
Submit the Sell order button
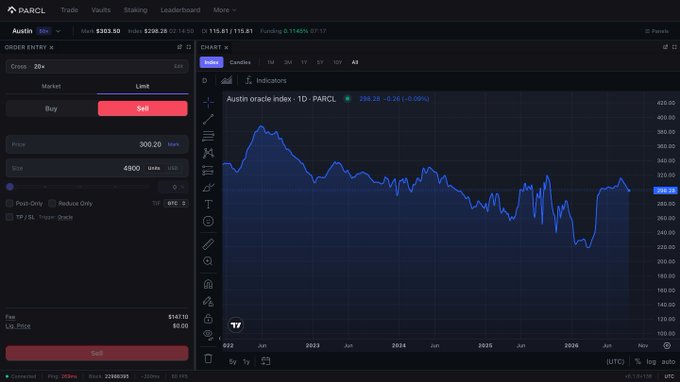(x=97, y=353)
